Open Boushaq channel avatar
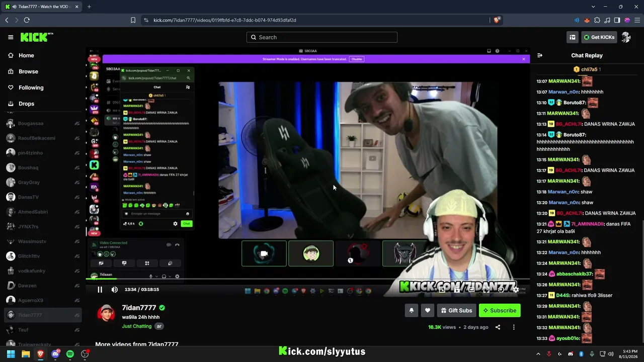 coord(11,167)
